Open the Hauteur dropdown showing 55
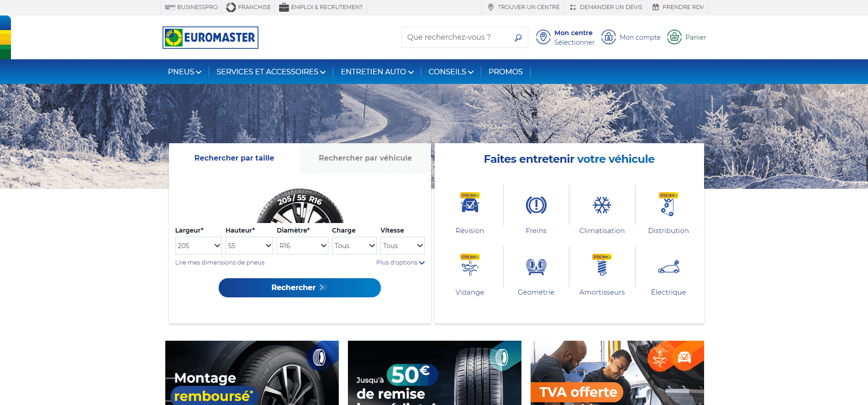This screenshot has height=405, width=868. 249,245
